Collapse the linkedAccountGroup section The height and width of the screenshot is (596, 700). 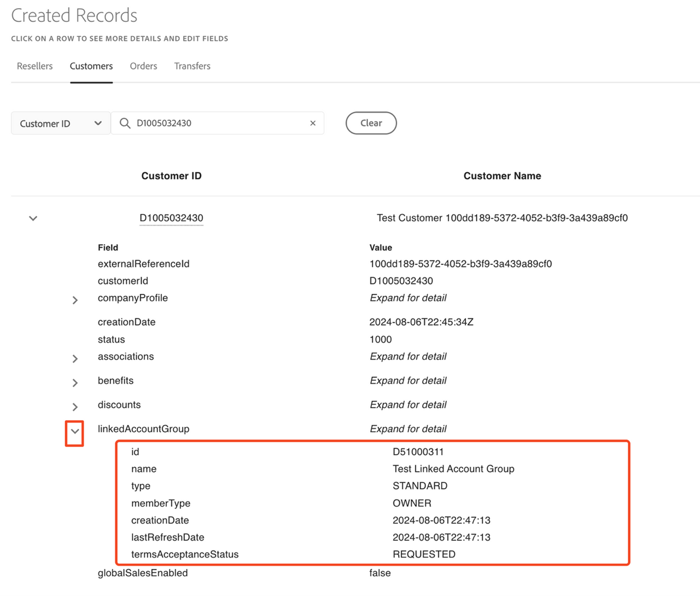(75, 431)
